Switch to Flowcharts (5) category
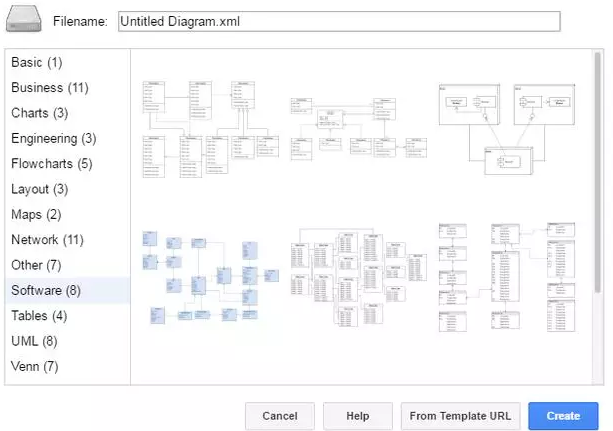Screen dimensions: 613x431 (x=51, y=164)
